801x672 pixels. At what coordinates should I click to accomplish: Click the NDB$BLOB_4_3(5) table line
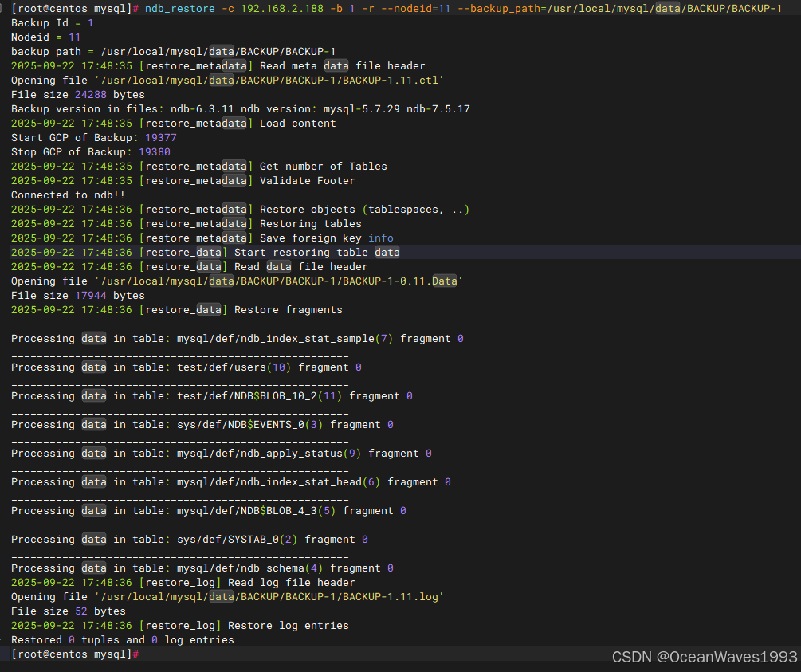pyautogui.click(x=209, y=510)
